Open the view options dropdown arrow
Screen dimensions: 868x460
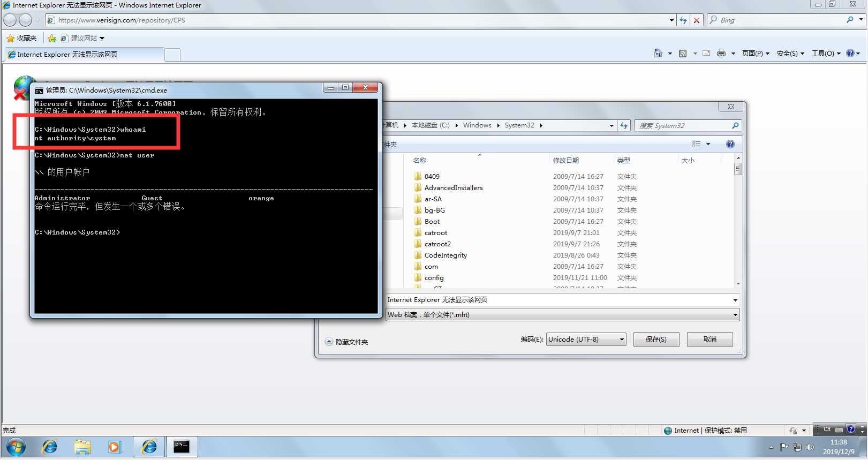708,144
